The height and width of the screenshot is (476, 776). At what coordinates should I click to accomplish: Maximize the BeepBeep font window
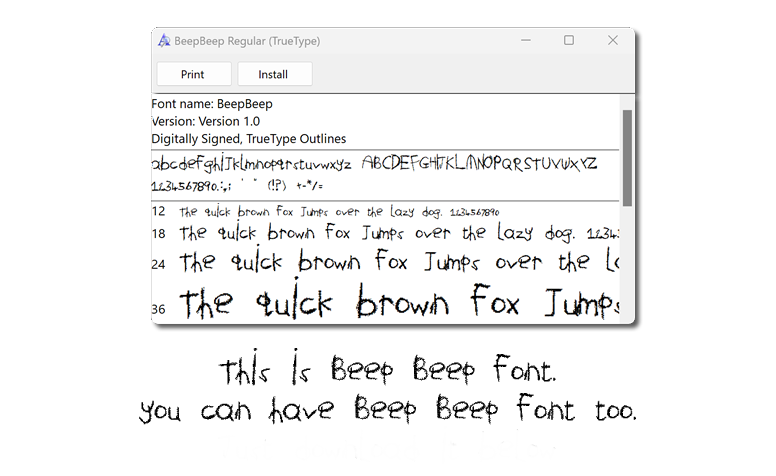tap(569, 41)
